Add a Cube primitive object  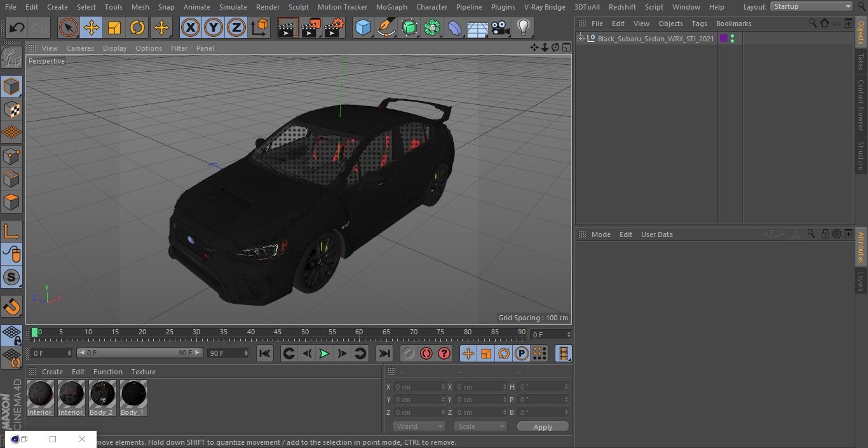point(363,27)
